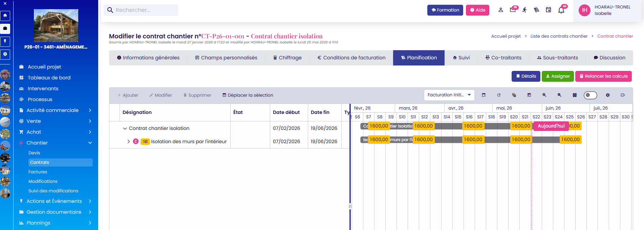The image size is (644, 230).
Task: Zoom out on the Gantt timeline
Action: 559,95
